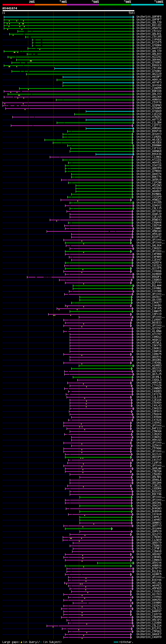Open the UniRef100_B9IJD2 hit label
The width and height of the screenshot is (166, 644).
click(149, 25)
